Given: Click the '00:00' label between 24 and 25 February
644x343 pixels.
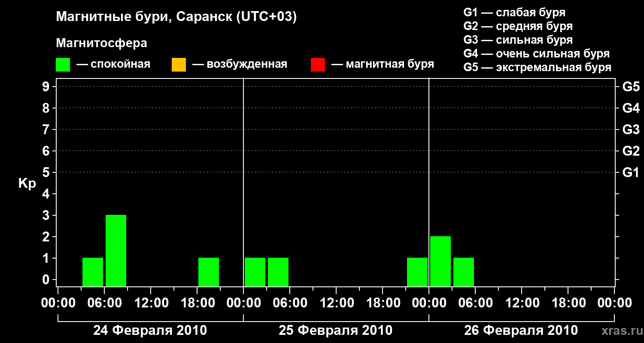Looking at the screenshot, I should [x=243, y=303].
